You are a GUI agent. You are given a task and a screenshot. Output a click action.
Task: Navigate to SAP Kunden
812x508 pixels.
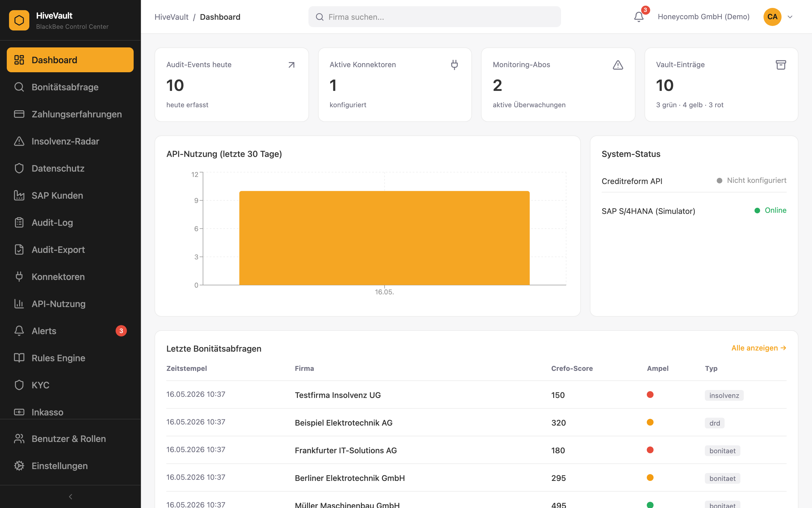(x=70, y=196)
